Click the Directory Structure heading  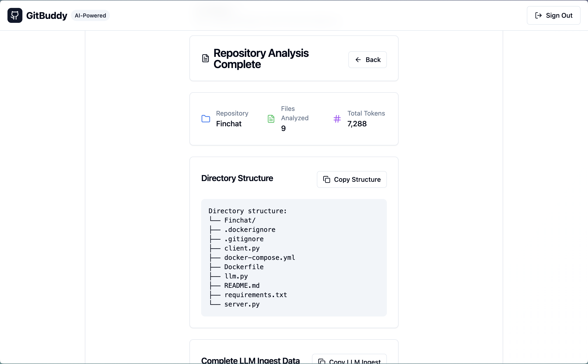237,178
